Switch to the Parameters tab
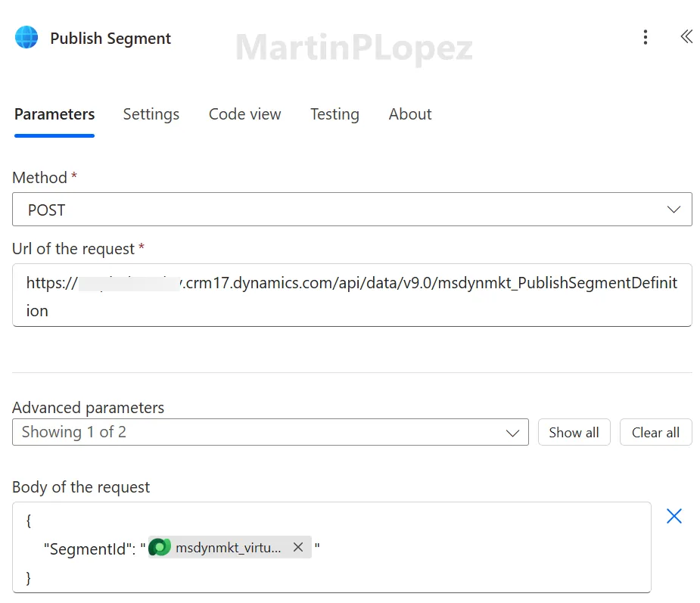This screenshot has width=700, height=603. [54, 114]
